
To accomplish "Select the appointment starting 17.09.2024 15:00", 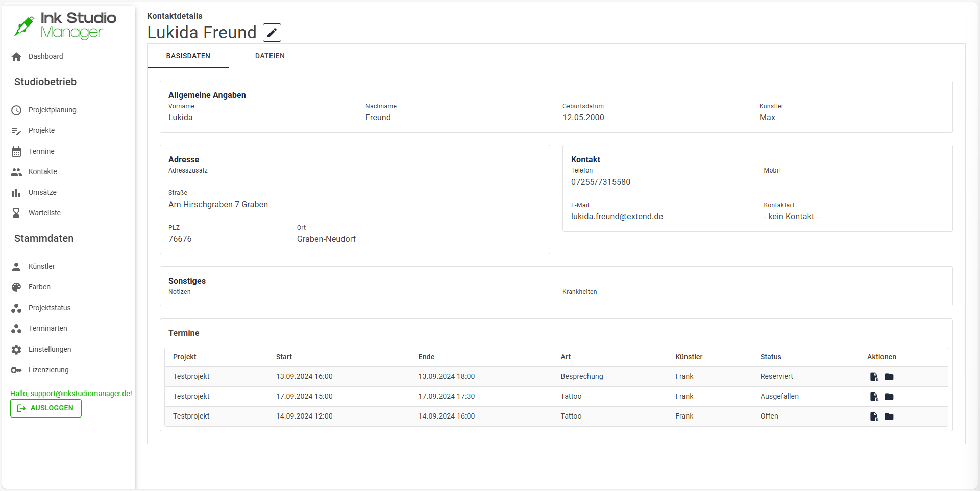I will 556,397.
